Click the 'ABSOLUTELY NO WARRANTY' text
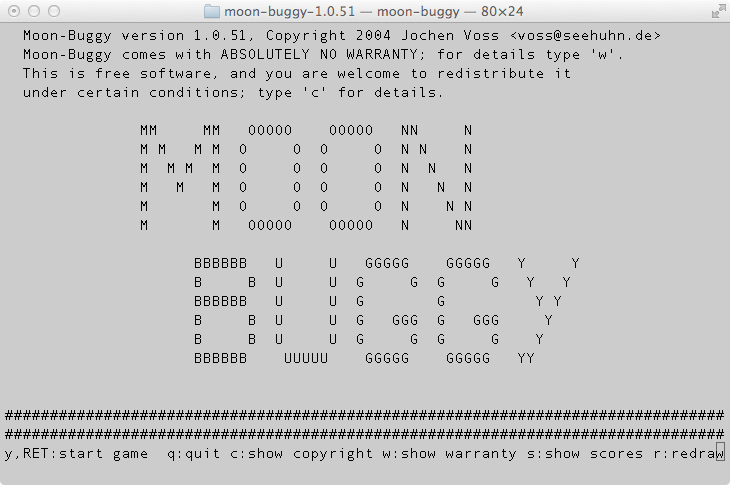Viewport: 730px width, 485px height. pos(319,54)
